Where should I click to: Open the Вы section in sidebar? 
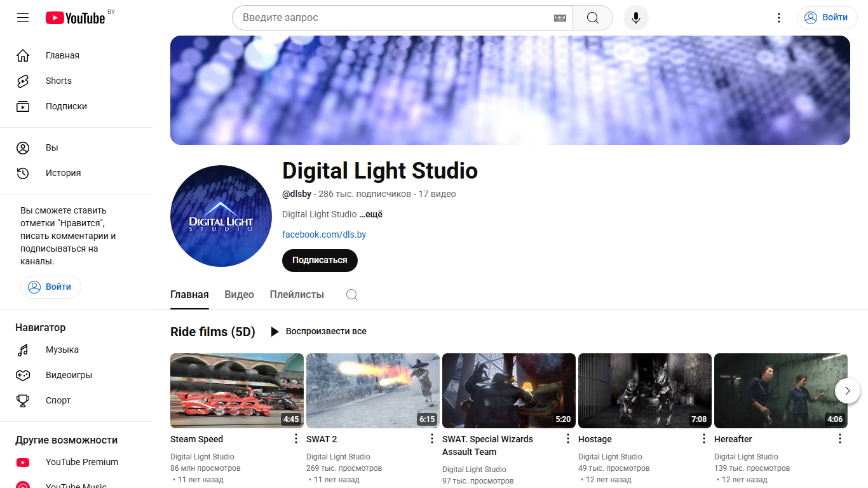[76, 147]
